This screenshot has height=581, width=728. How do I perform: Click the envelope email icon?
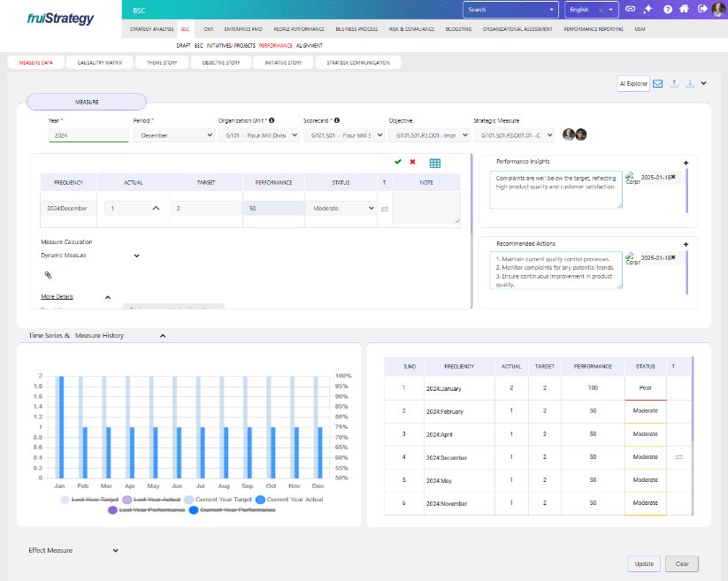point(657,84)
